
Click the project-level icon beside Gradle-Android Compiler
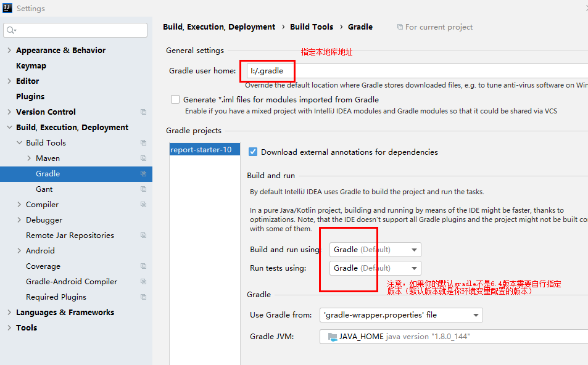pyautogui.click(x=143, y=281)
